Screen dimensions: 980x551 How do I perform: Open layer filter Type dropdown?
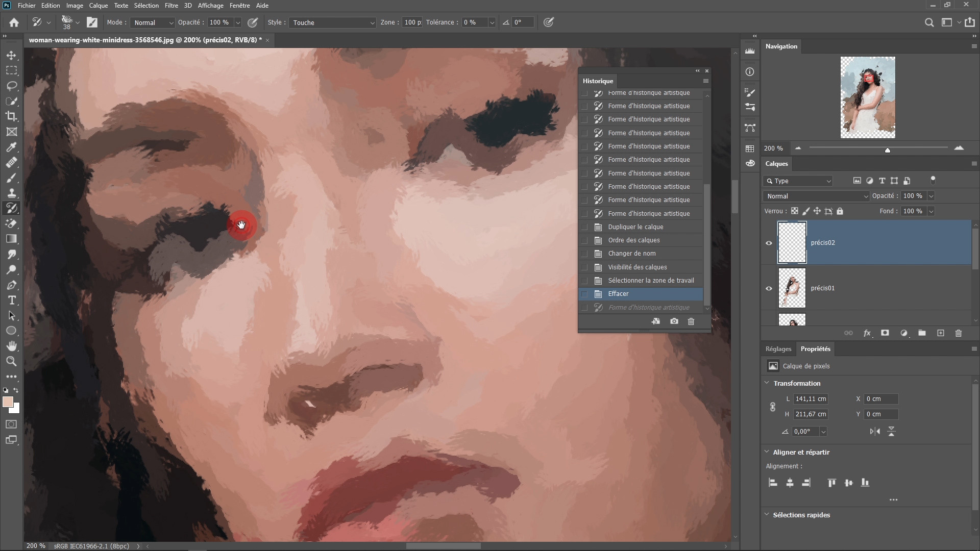coord(798,181)
